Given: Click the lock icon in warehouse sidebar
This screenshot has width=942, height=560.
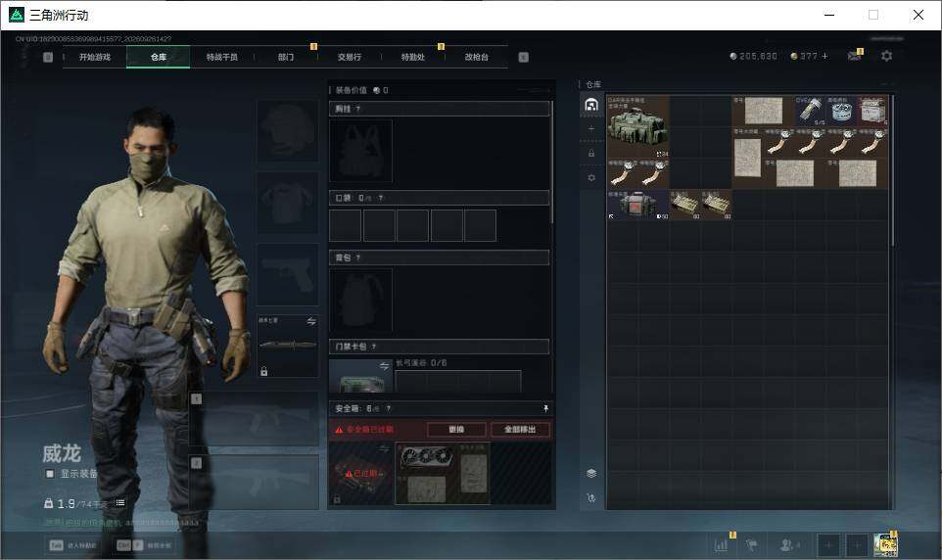Looking at the screenshot, I should coord(591,154).
